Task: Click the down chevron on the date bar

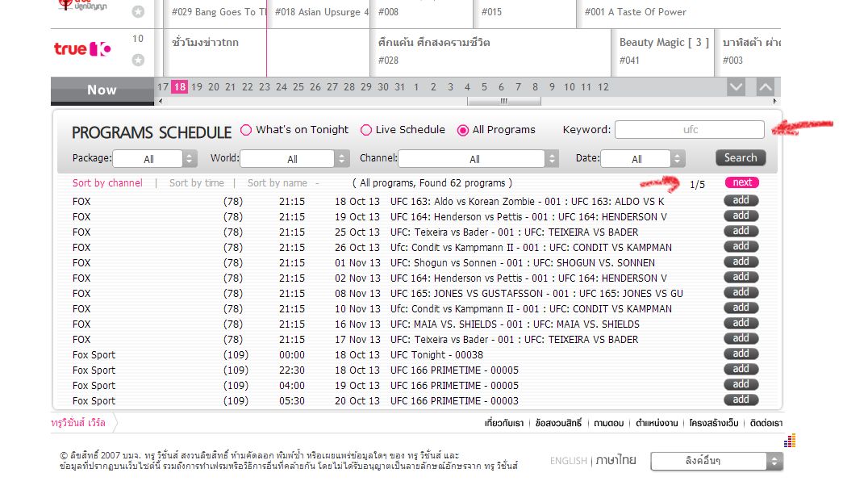Action: click(736, 87)
